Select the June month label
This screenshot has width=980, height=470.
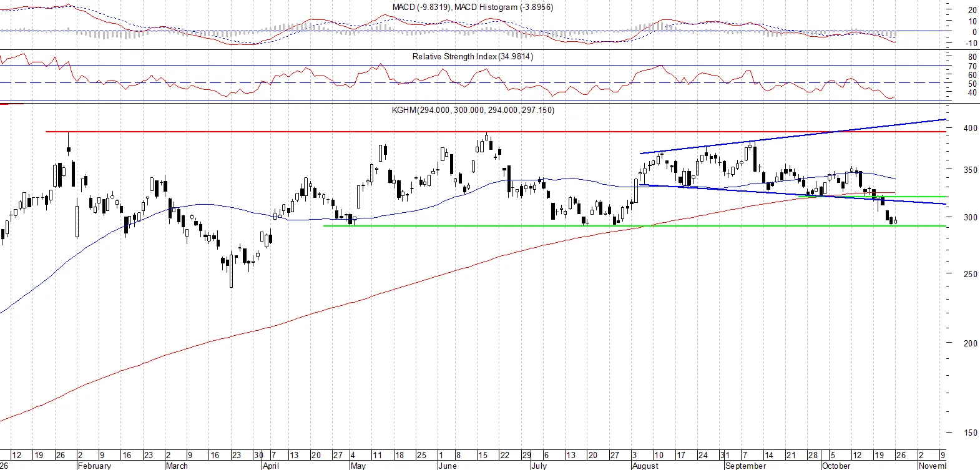tap(448, 466)
